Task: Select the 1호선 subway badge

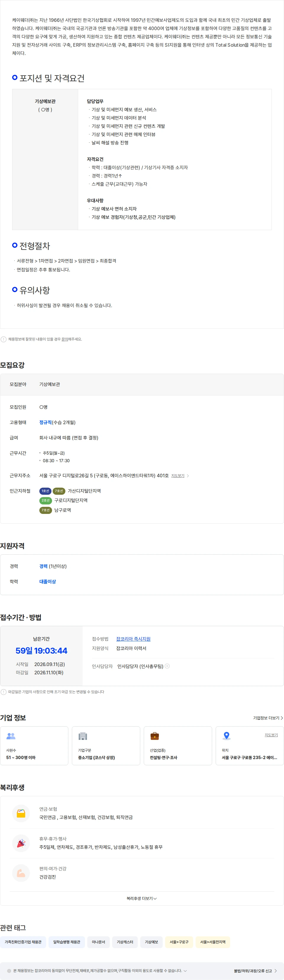Action: coord(45,491)
